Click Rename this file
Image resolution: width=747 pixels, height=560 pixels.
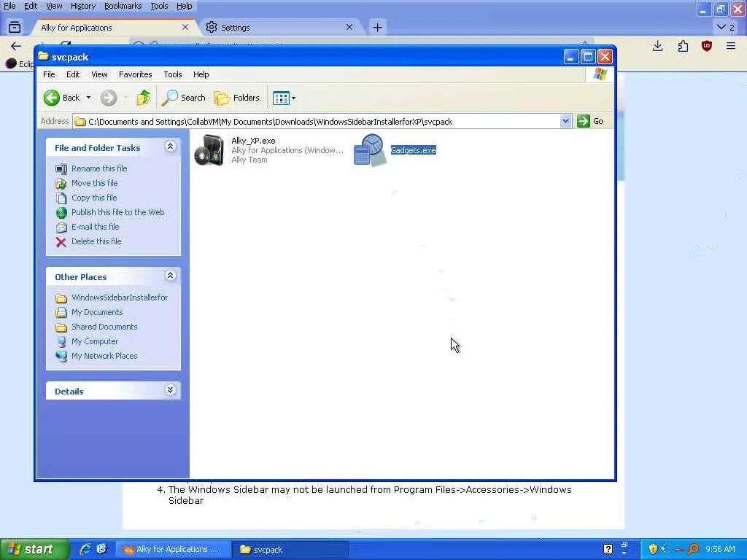pyautogui.click(x=99, y=168)
